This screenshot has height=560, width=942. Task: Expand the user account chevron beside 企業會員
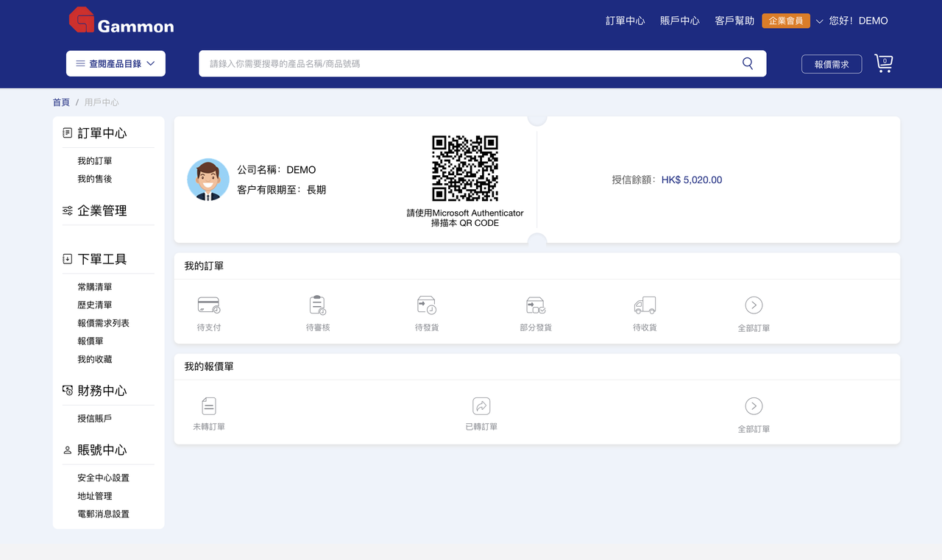819,21
